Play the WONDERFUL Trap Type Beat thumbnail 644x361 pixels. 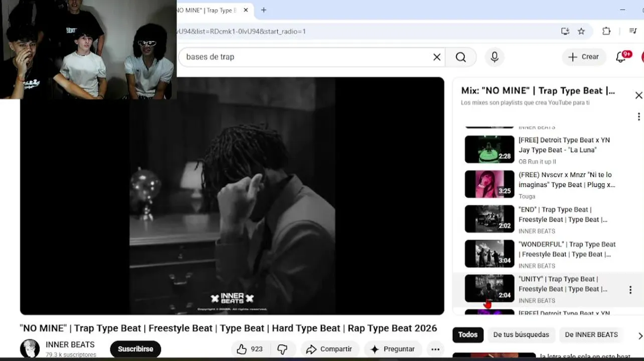coord(490,254)
